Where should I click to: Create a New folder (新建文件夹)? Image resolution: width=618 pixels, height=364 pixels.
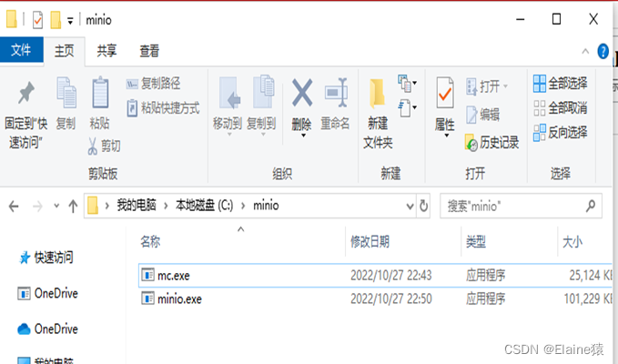coord(378,114)
